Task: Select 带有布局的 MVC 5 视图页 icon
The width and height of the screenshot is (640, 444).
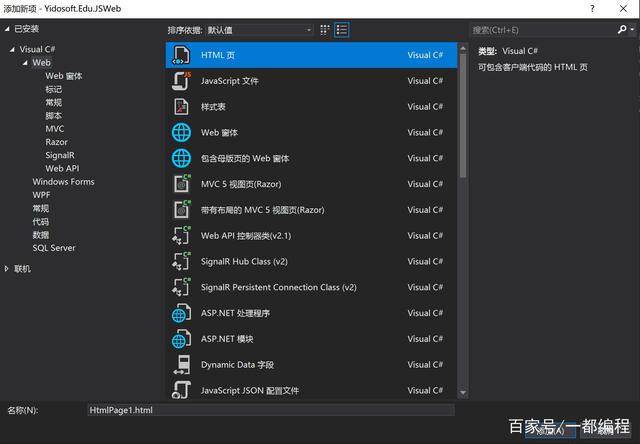Action: [x=181, y=210]
